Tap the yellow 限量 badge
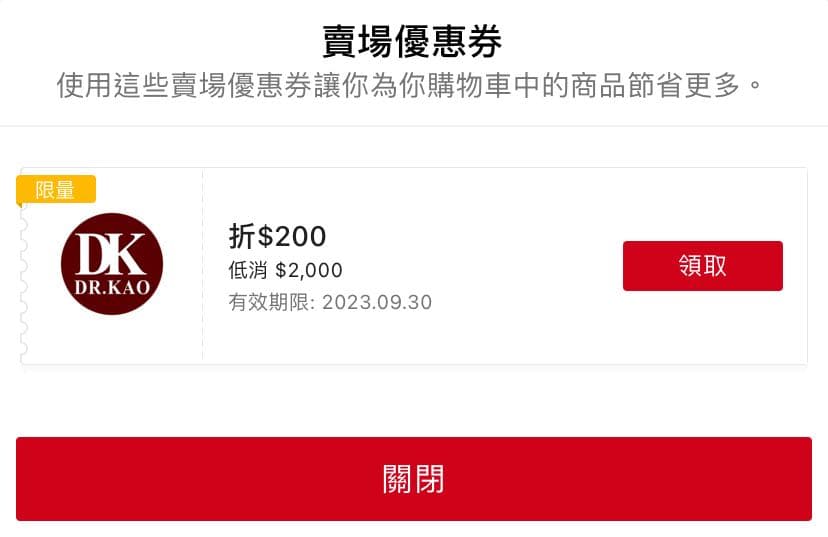The image size is (828, 537). (56, 189)
